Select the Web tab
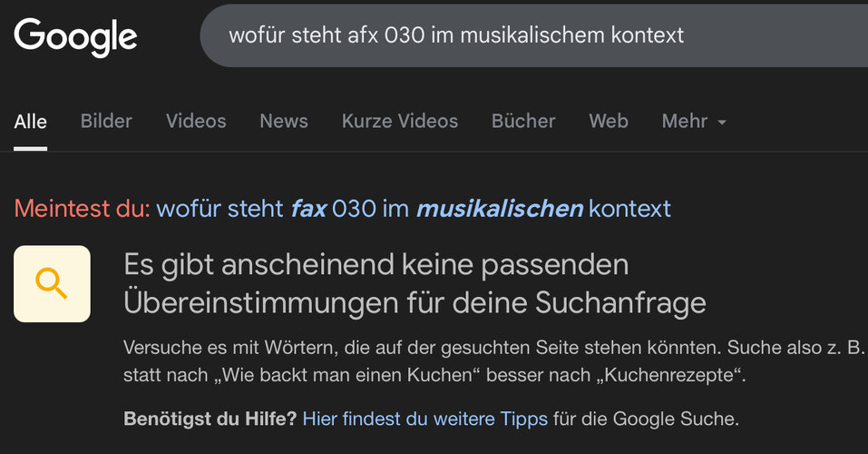This screenshot has height=454, width=868. point(609,121)
